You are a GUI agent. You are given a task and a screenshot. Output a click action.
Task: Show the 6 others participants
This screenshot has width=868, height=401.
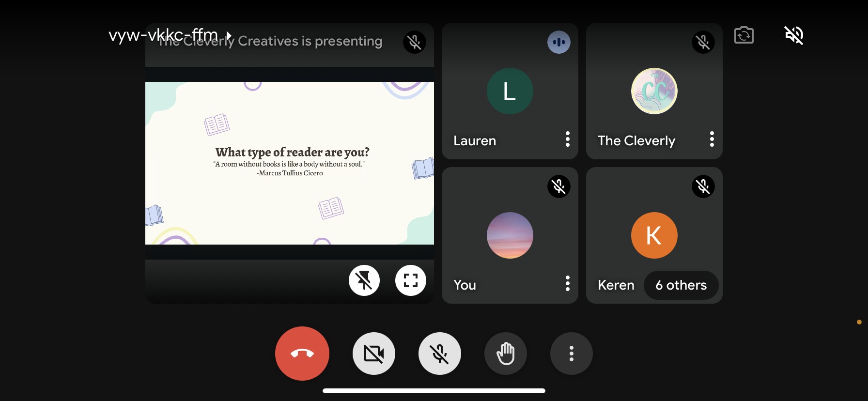coord(681,285)
